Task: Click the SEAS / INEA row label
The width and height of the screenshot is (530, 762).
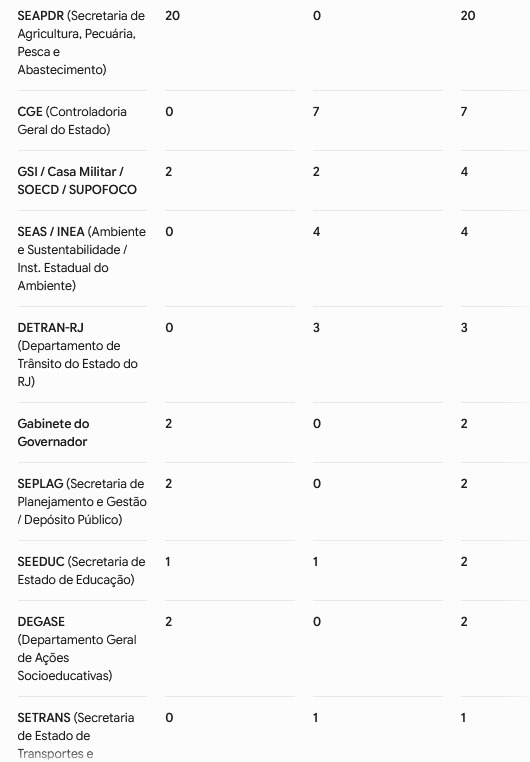Action: coord(82,259)
